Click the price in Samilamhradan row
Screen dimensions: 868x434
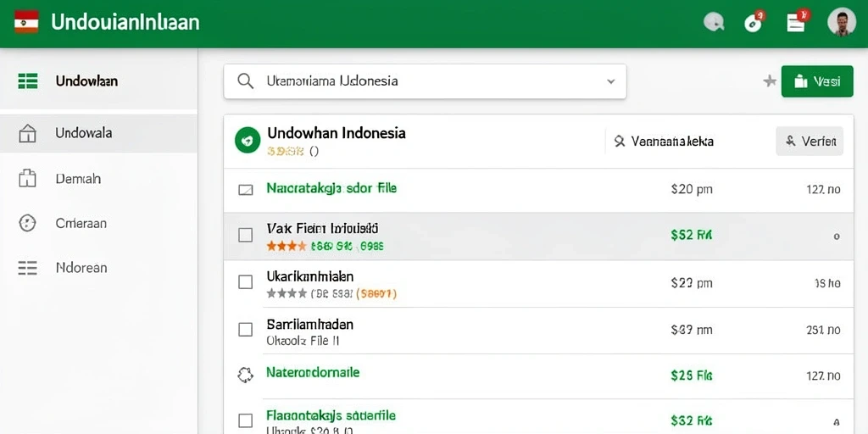[x=692, y=330]
